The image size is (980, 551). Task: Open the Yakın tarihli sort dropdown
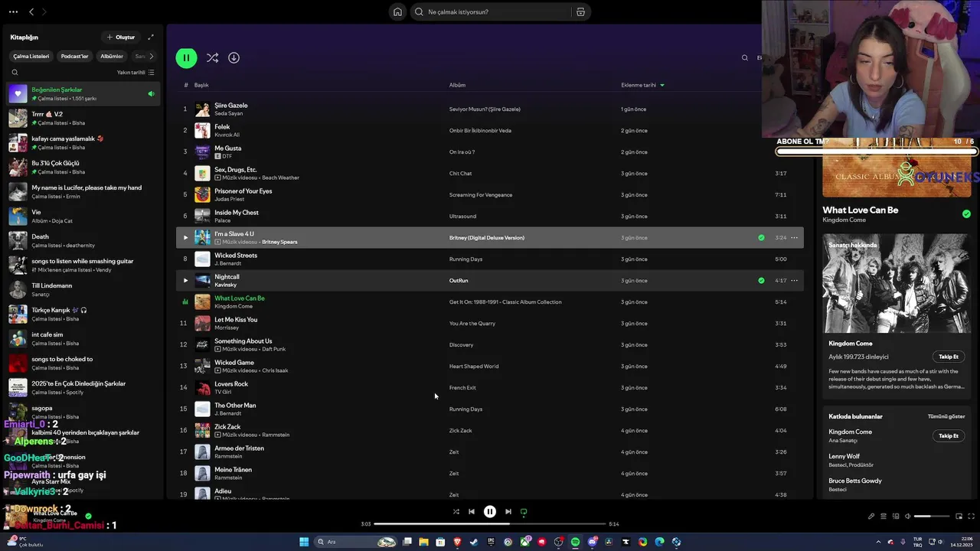136,73
